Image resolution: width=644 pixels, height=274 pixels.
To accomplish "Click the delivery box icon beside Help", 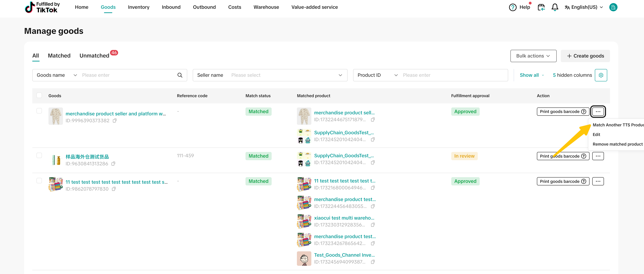I will [x=541, y=7].
